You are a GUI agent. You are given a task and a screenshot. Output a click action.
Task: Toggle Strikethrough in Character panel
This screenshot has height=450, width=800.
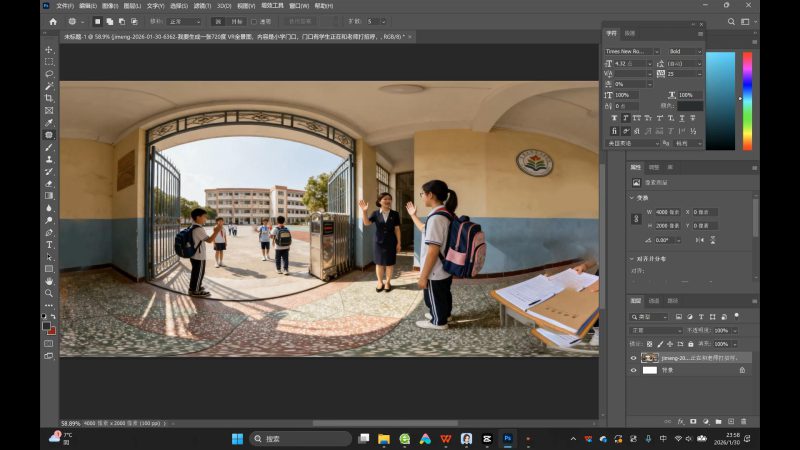693,118
